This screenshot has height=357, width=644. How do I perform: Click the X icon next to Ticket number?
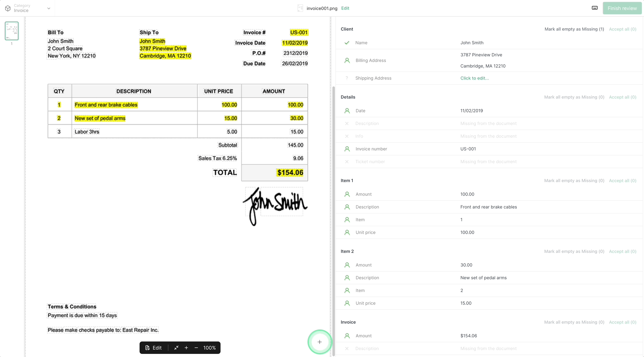pos(347,161)
